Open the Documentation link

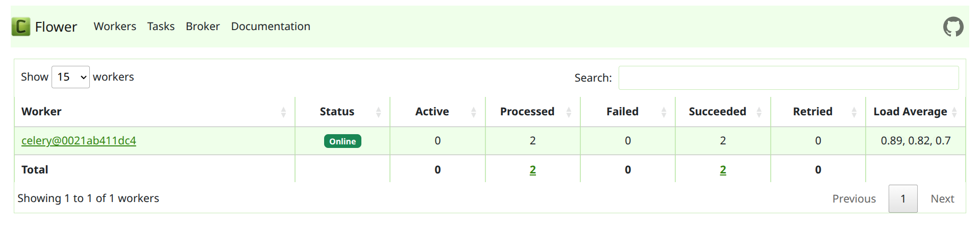[271, 27]
